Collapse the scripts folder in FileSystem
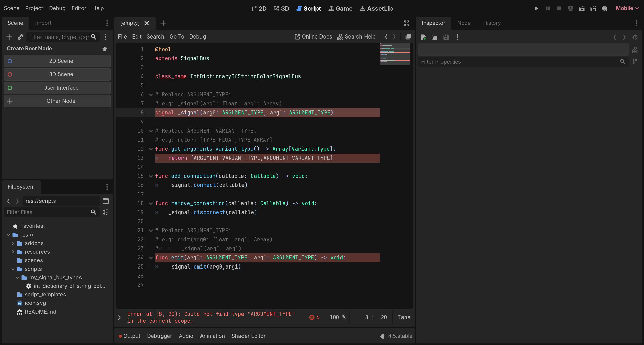The width and height of the screenshot is (644, 345). pos(13,269)
